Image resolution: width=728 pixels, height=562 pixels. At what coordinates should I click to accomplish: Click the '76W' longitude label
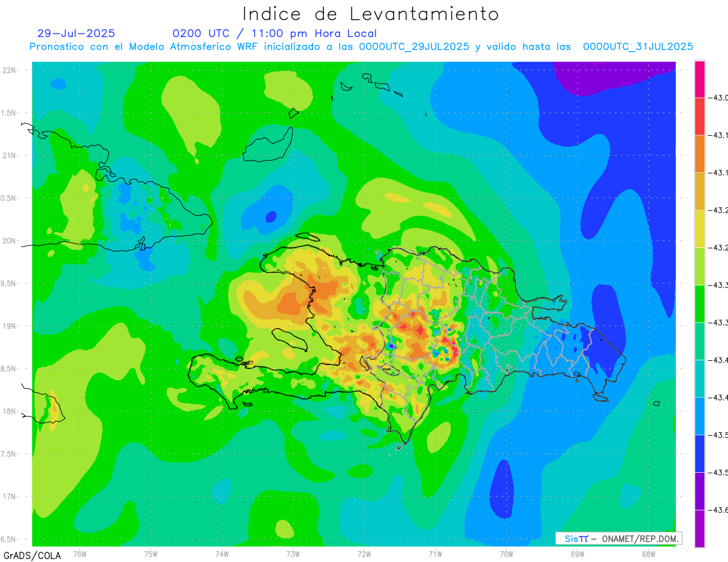click(79, 554)
